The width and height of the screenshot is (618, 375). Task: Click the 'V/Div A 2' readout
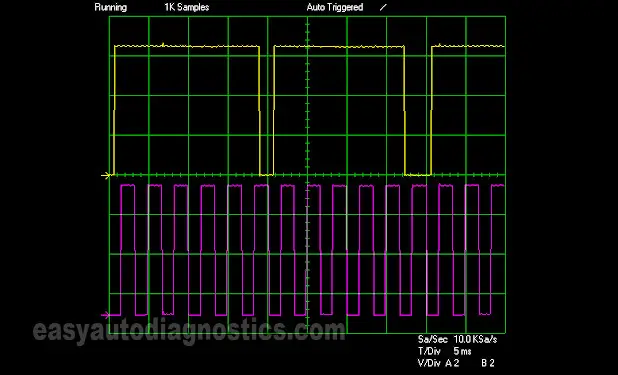tap(438, 363)
